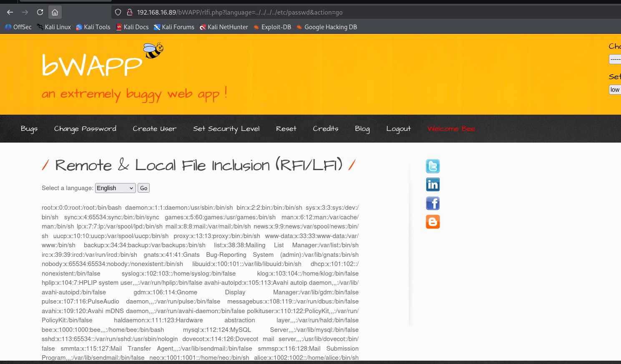Image resolution: width=621 pixels, height=364 pixels.
Task: Click the Go button
Action: [x=143, y=188]
